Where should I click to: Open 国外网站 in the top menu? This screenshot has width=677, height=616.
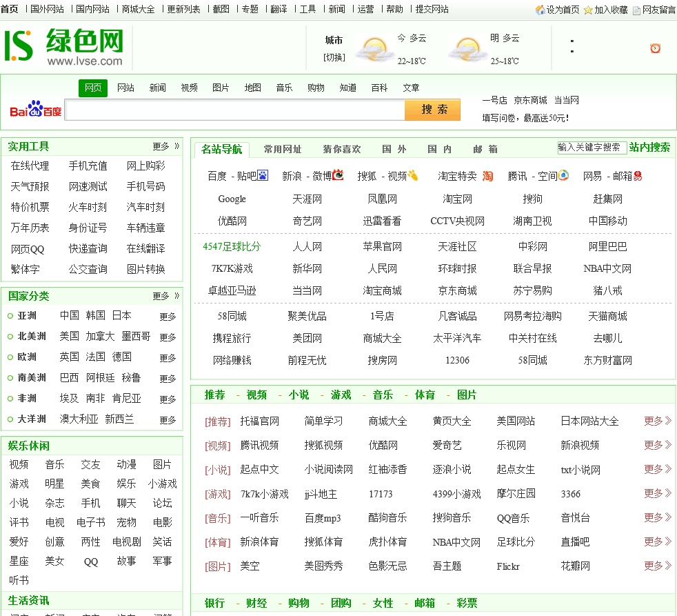47,10
